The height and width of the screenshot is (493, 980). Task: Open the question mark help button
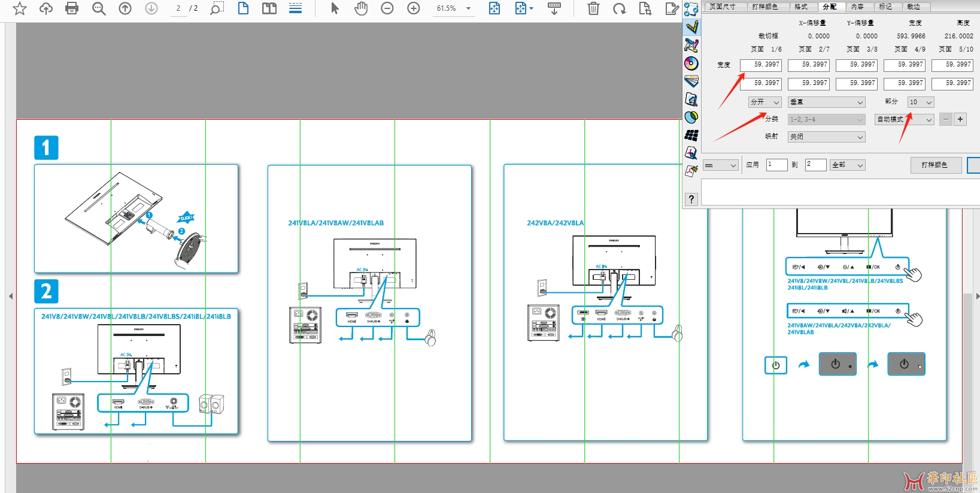click(x=691, y=199)
